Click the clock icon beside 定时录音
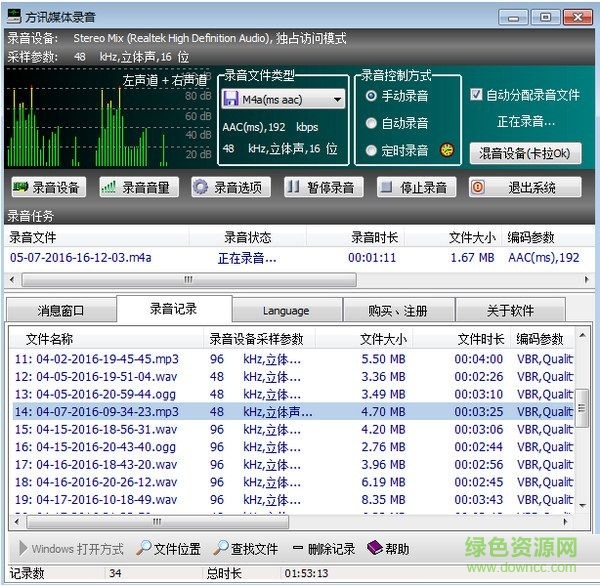This screenshot has width=600, height=586. pyautogui.click(x=447, y=151)
